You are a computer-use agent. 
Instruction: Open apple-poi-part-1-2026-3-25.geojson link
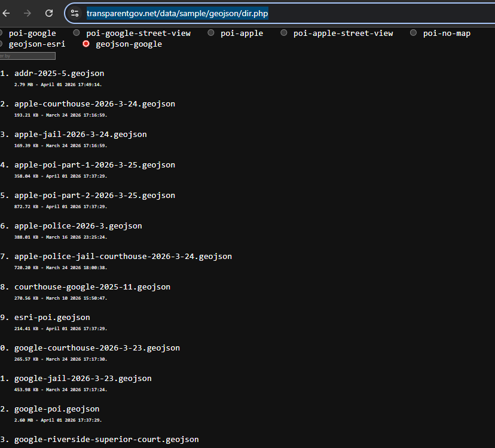click(x=94, y=165)
